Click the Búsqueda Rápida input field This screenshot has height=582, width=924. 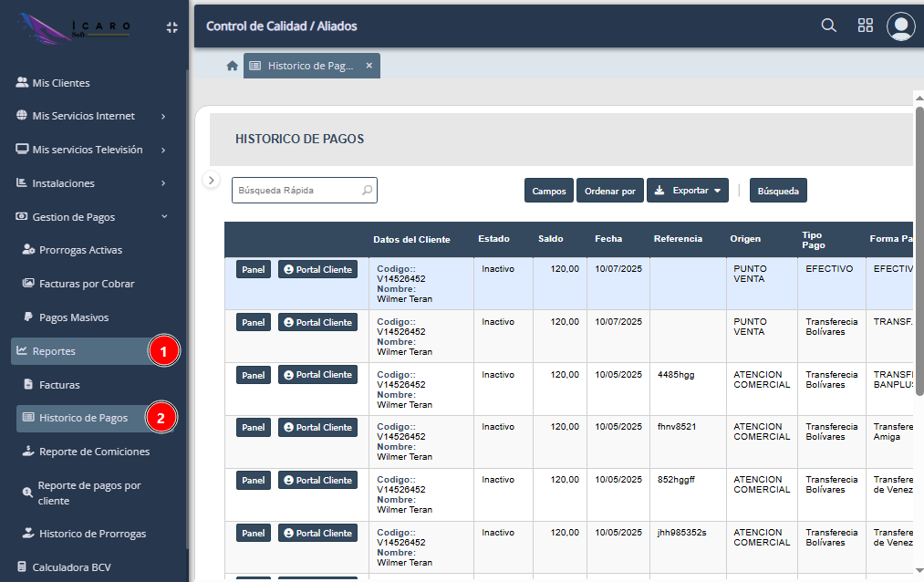[x=296, y=191]
